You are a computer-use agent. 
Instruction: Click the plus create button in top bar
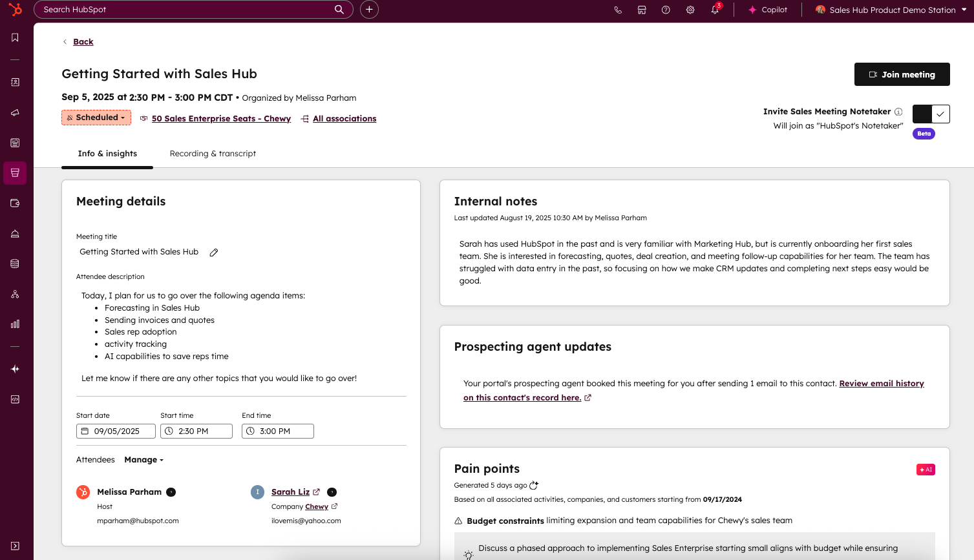(x=369, y=9)
